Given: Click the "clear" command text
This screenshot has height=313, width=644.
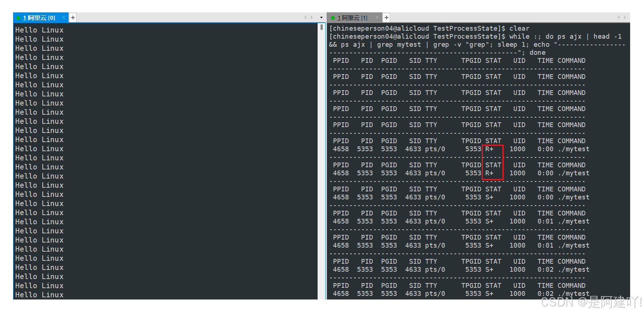Looking at the screenshot, I should [519, 28].
